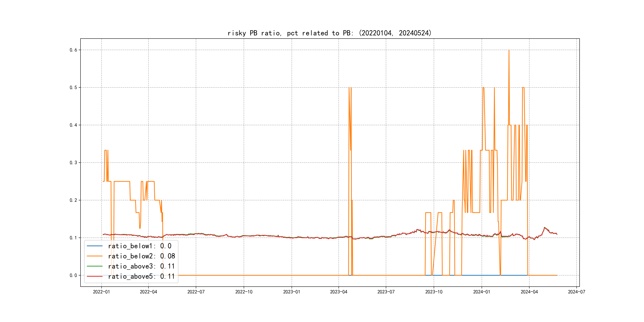Click the red ratio_above5 legend line sample
The height and width of the screenshot is (322, 644).
pyautogui.click(x=94, y=276)
